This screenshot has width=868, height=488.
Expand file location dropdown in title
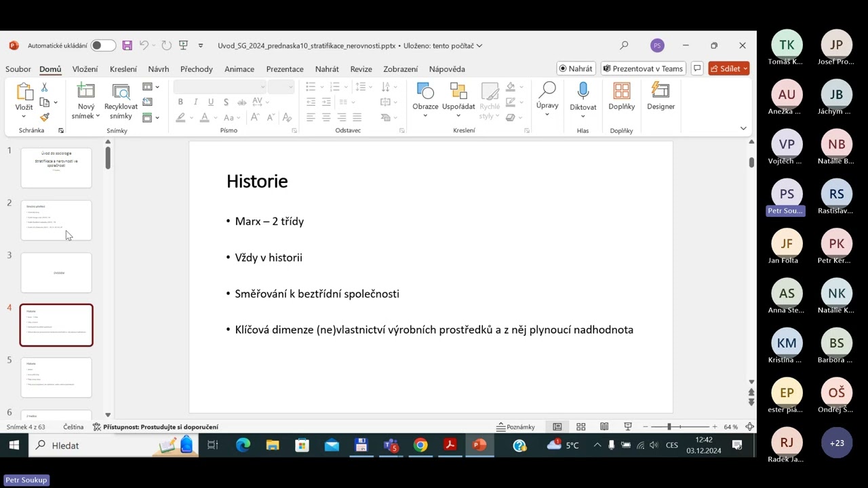click(x=479, y=45)
